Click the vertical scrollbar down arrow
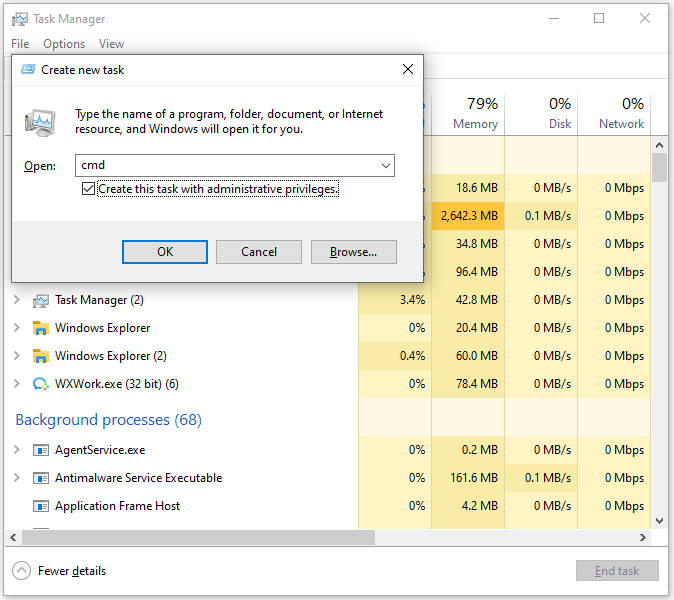 (659, 521)
